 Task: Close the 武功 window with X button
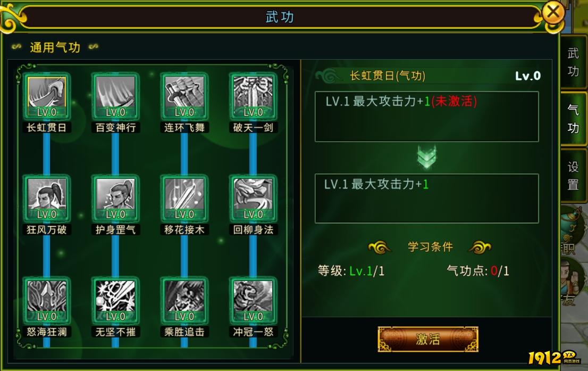(x=553, y=13)
